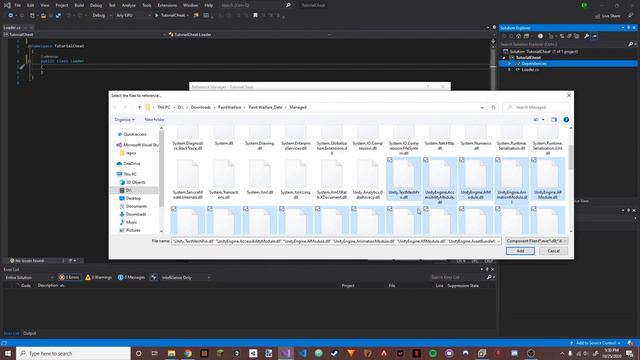This screenshot has width=640, height=360.
Task: Select 3D Objects in navigation pane
Action: [x=136, y=182]
